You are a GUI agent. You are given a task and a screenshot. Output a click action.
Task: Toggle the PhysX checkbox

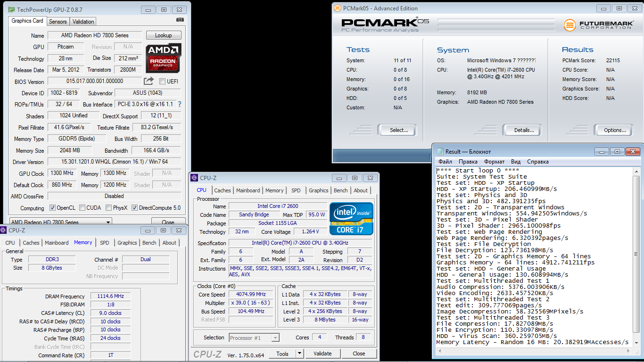(108, 208)
